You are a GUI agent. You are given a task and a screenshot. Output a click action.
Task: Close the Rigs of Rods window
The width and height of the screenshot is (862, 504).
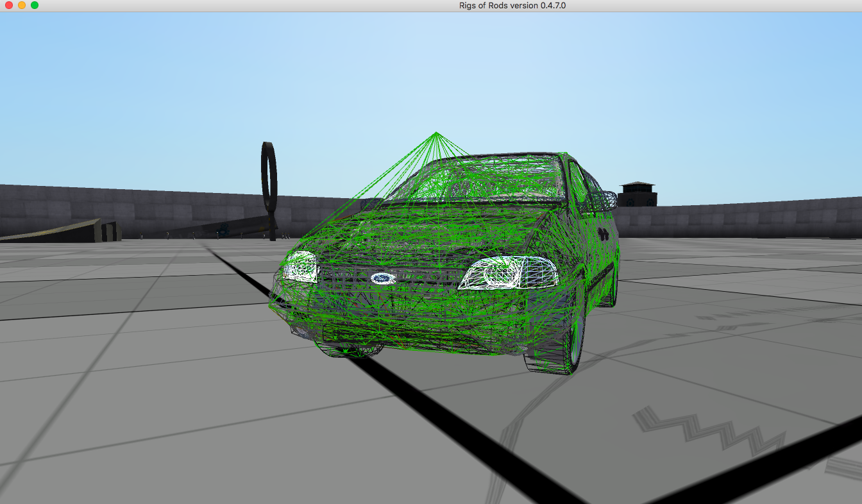(9, 5)
